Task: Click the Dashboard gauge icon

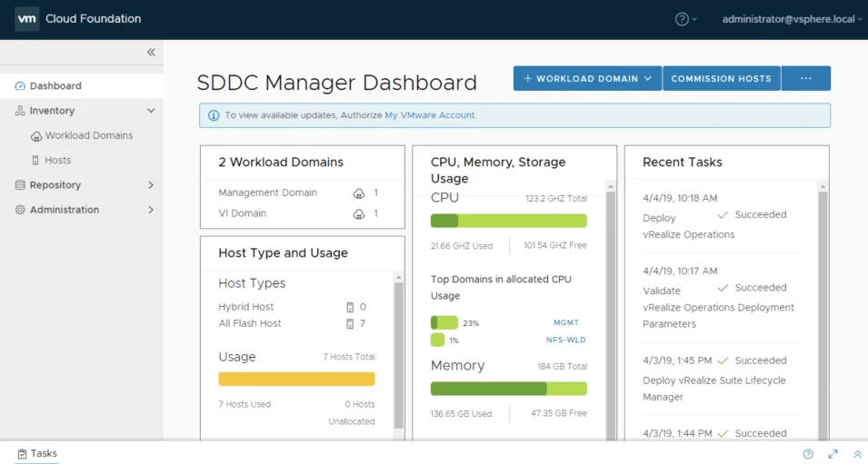Action: tap(20, 85)
